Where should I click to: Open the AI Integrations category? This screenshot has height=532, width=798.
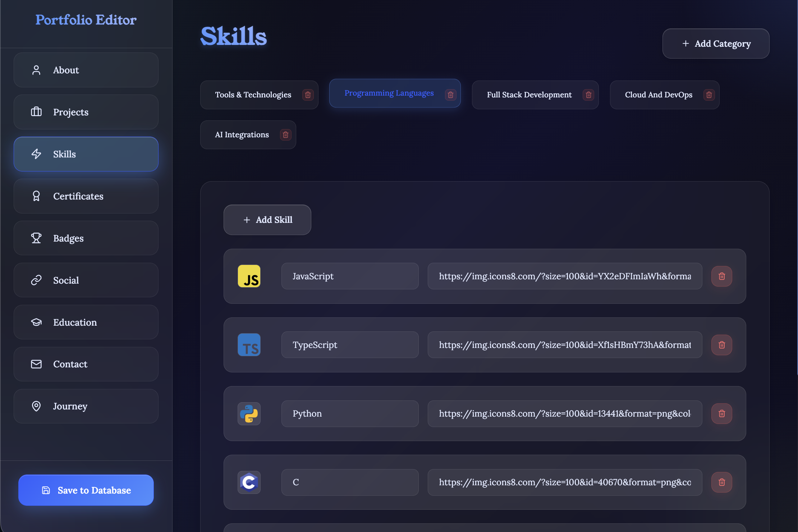242,135
